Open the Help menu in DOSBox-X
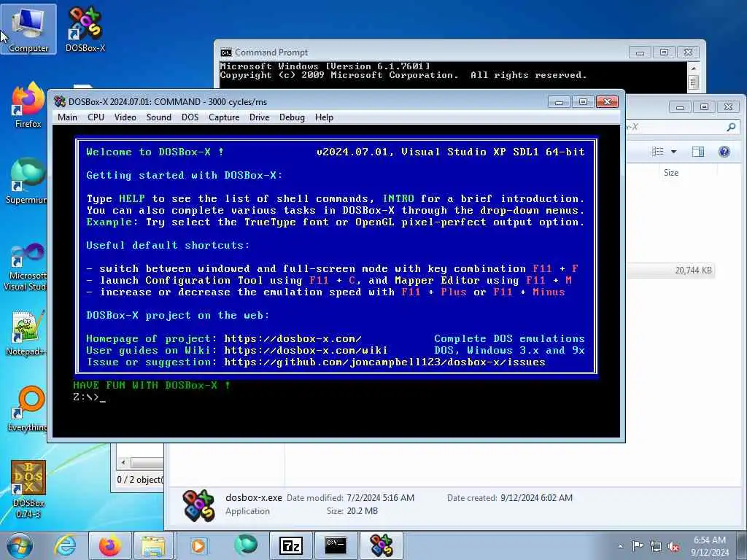 [324, 117]
